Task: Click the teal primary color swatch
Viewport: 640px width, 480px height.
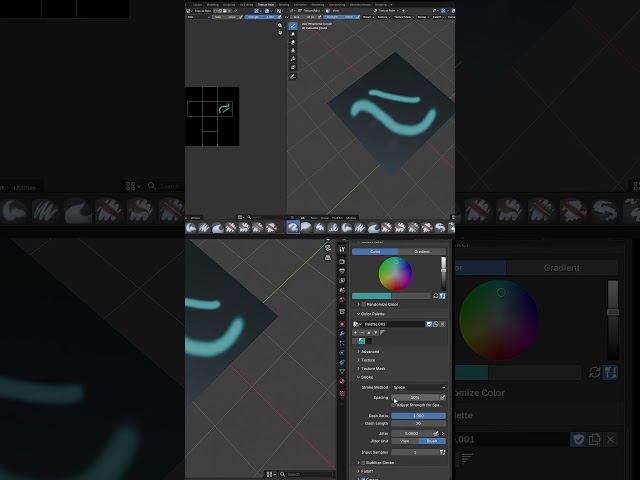Action: pos(371,296)
